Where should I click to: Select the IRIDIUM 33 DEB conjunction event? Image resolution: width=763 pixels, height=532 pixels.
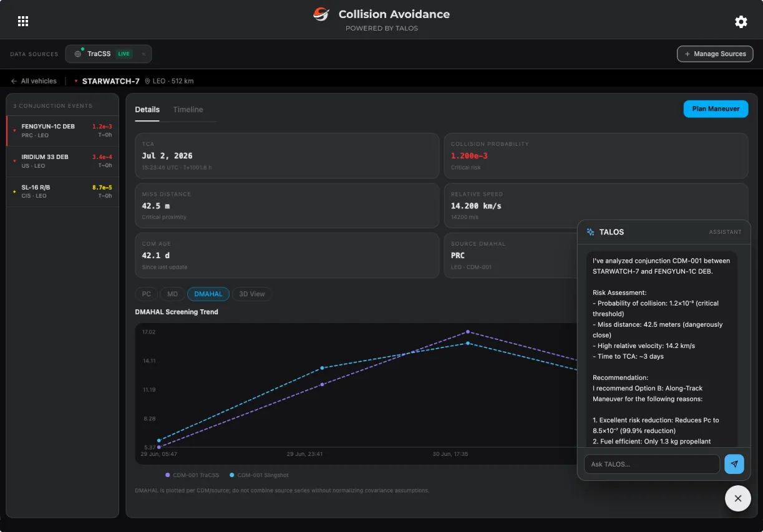coord(62,161)
